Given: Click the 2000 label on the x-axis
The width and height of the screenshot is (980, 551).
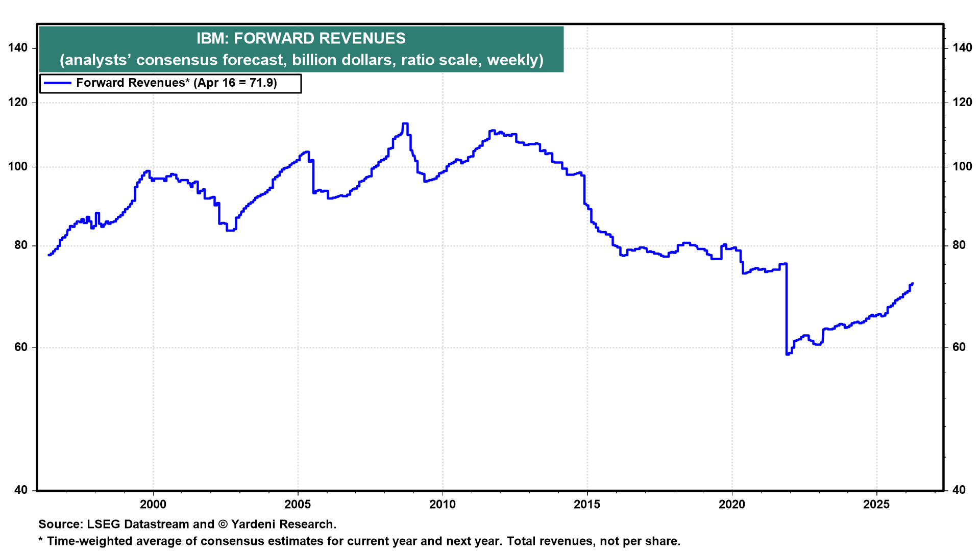Looking at the screenshot, I should (x=153, y=505).
